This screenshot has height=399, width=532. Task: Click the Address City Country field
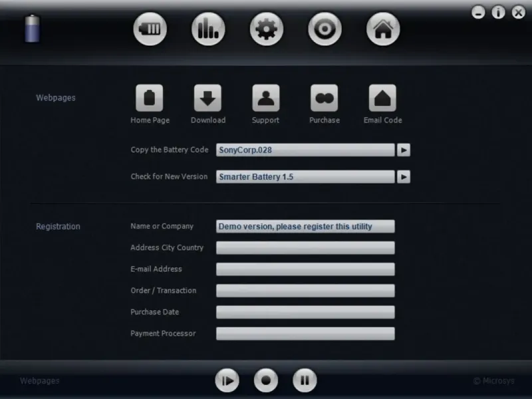coord(305,247)
